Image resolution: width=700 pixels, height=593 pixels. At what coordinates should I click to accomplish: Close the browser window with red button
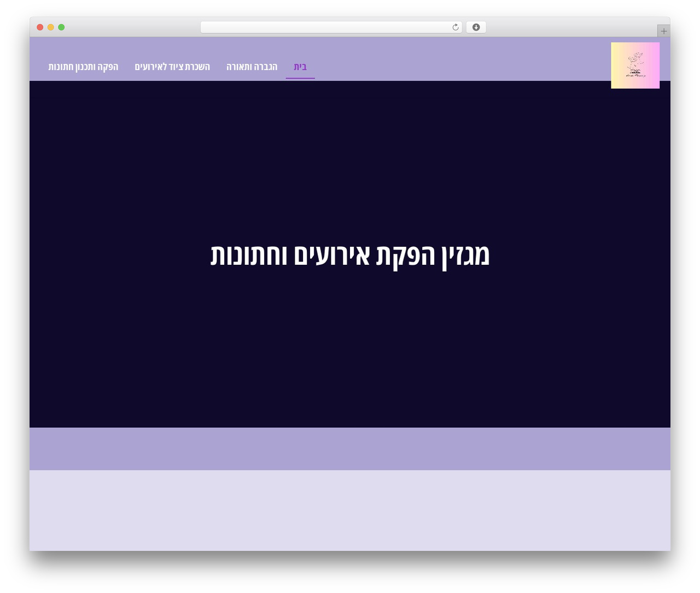[40, 27]
